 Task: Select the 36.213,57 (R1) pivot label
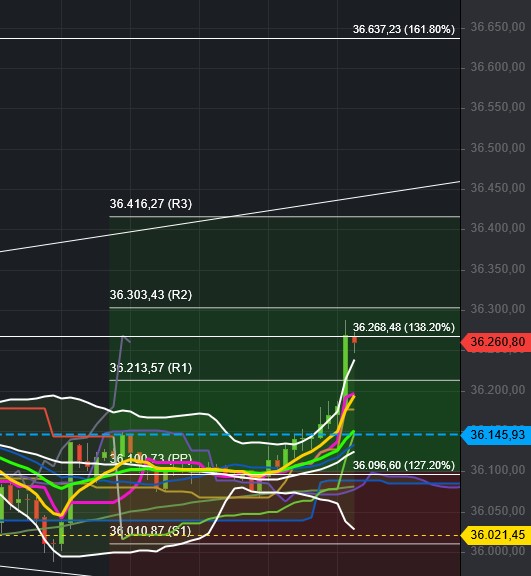click(151, 368)
